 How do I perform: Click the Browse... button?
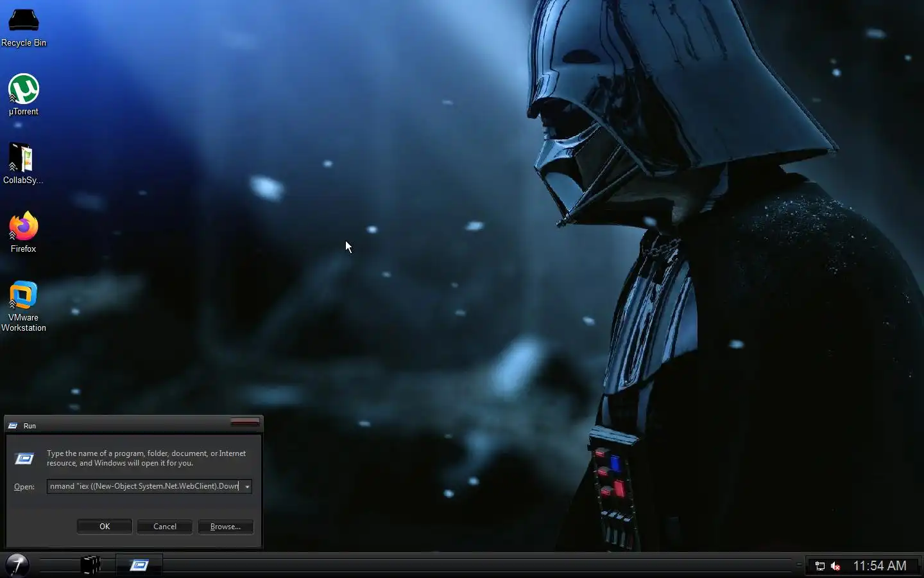click(x=225, y=527)
